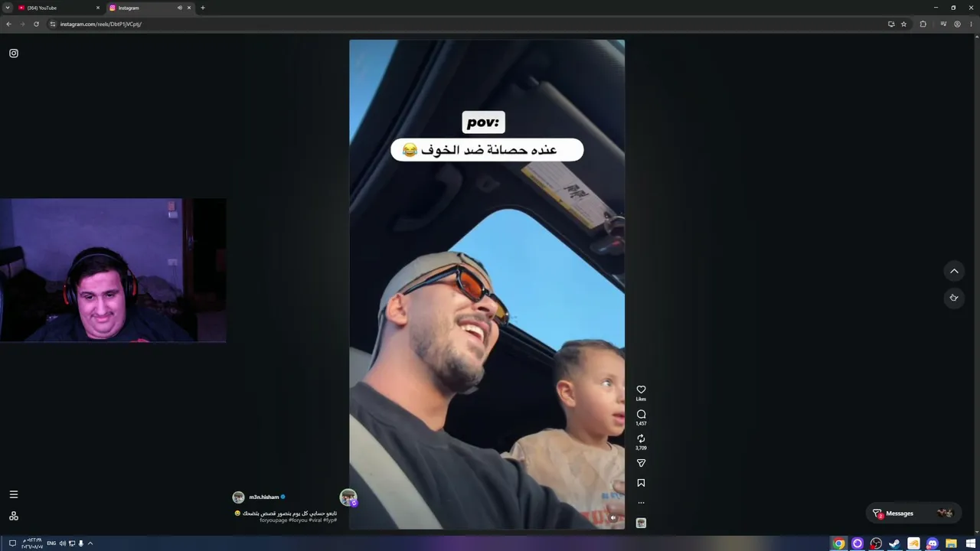
Task: Open the Chrome Extensions puzzle icon
Action: (923, 24)
